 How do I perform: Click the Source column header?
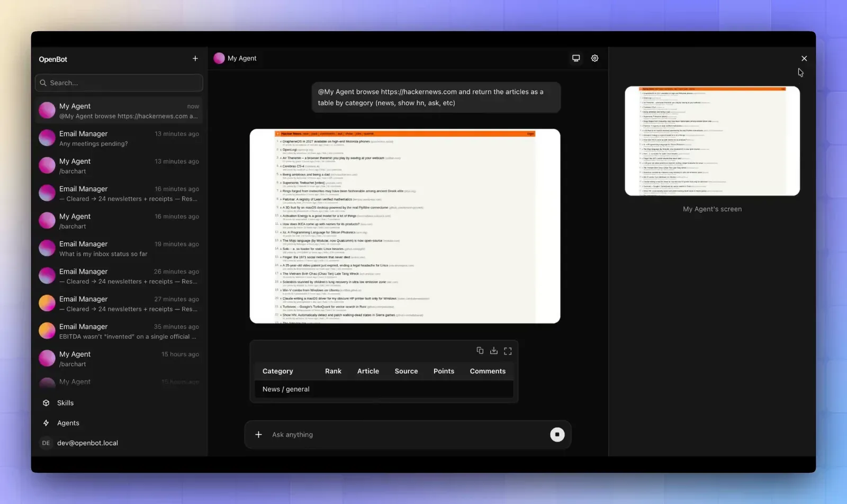pos(406,371)
